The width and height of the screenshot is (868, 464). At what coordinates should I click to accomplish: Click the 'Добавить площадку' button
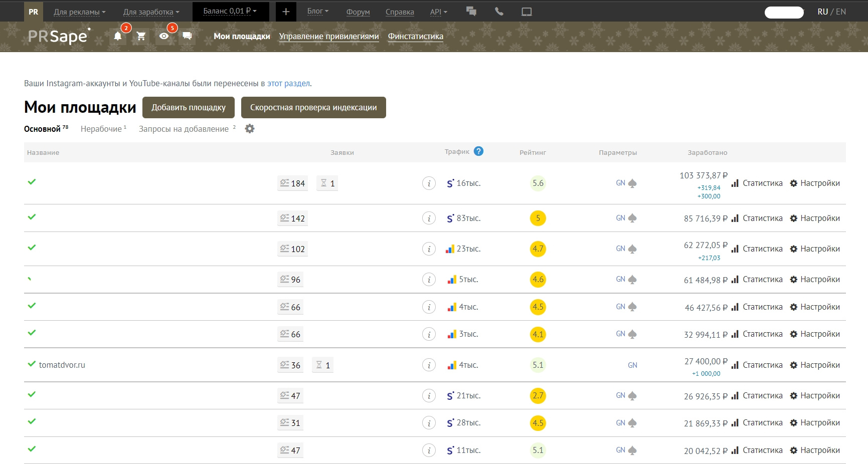click(189, 108)
